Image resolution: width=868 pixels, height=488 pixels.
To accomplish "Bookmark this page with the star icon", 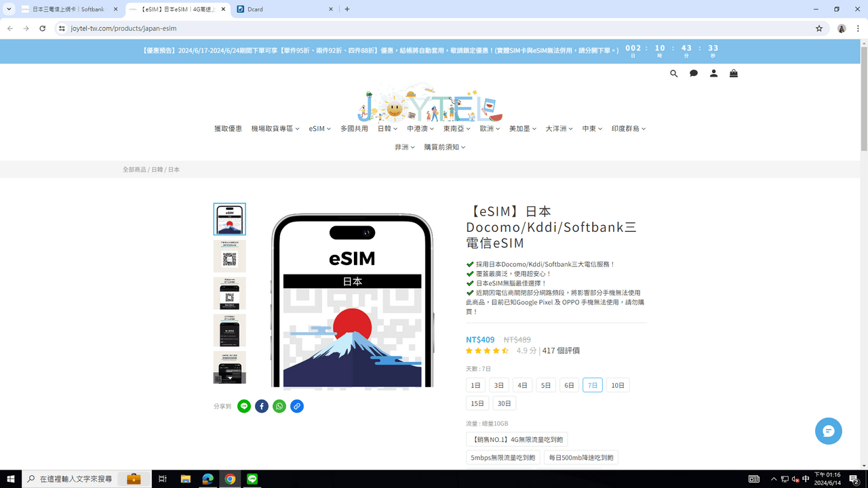I will point(819,28).
